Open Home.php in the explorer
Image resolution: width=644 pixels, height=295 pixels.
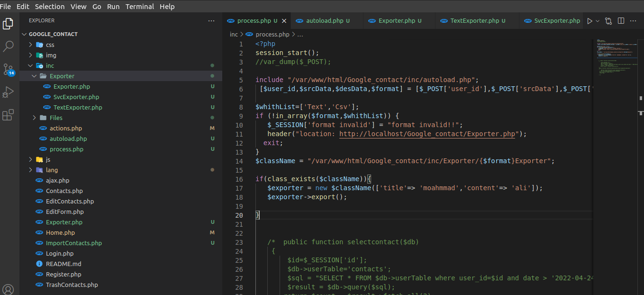tap(121, 232)
